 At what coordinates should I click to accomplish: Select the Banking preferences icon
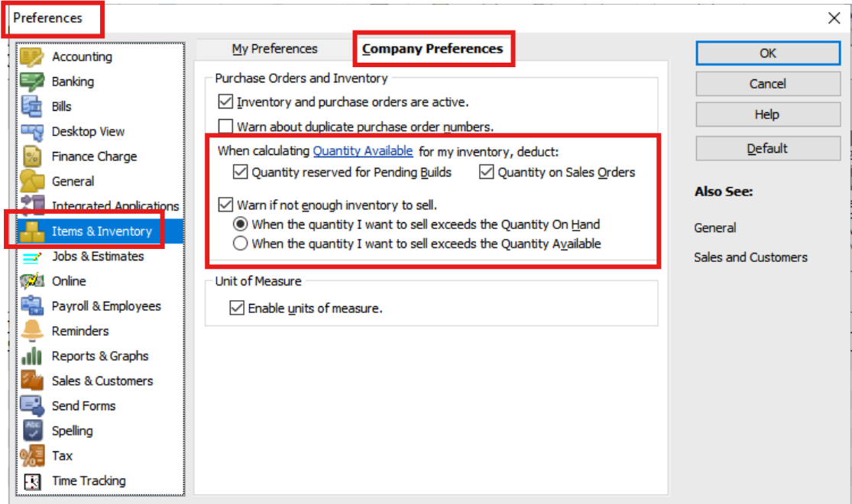pos(32,82)
